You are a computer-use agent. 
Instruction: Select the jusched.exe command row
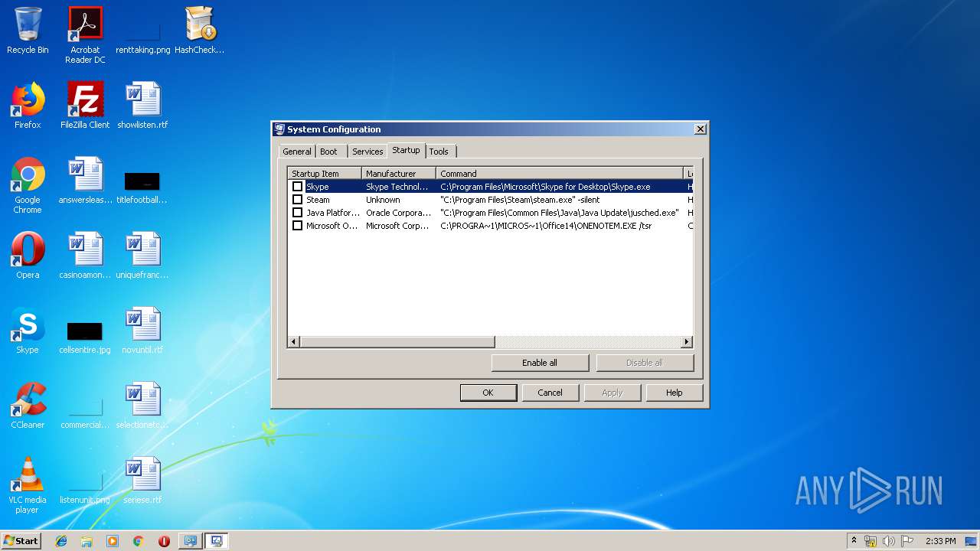[560, 213]
